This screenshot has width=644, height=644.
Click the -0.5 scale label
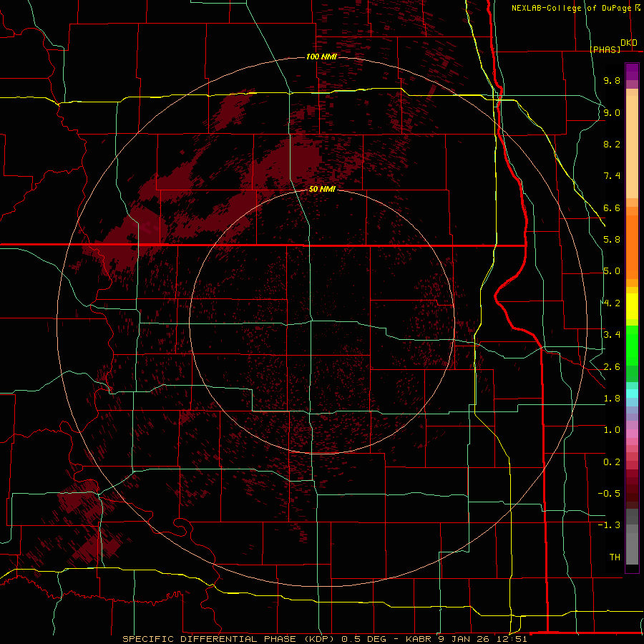click(609, 494)
